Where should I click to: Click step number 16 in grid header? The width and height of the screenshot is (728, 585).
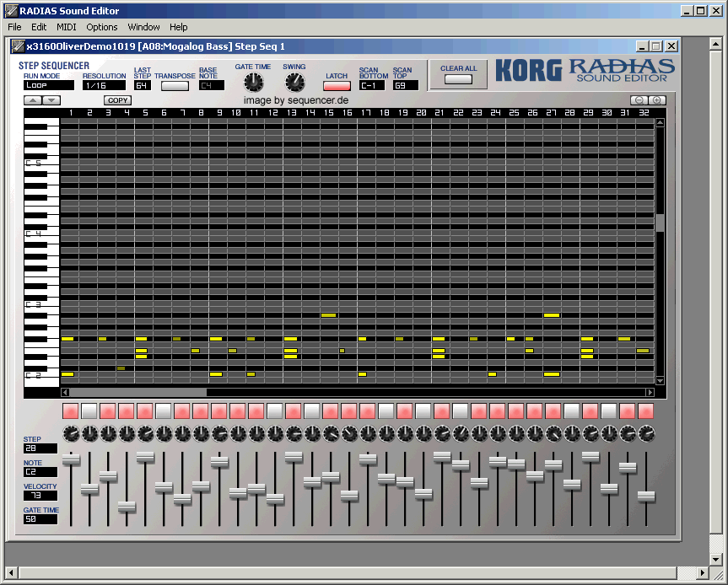click(x=348, y=113)
